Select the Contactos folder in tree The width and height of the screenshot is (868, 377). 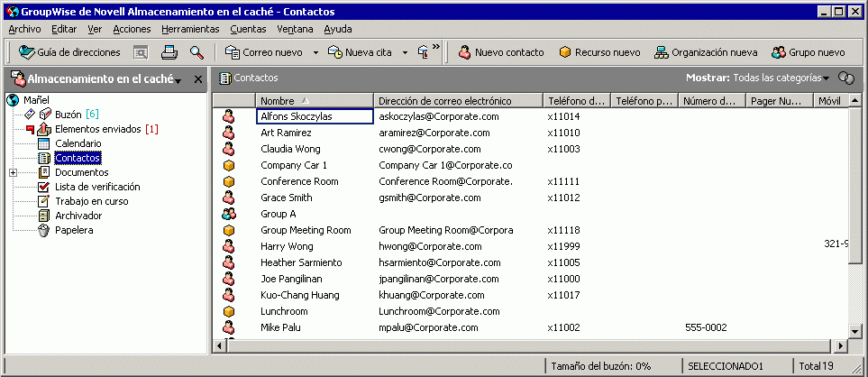tap(78, 158)
